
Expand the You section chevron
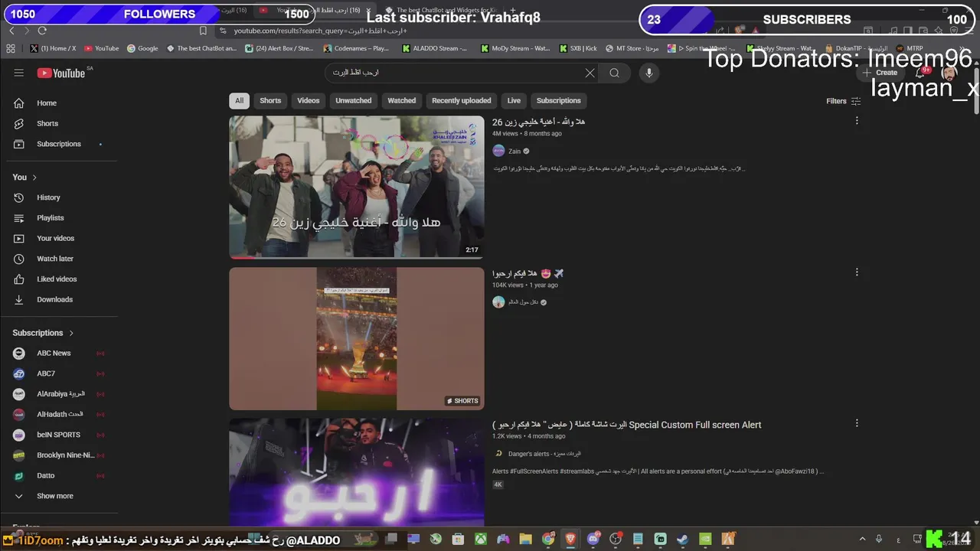click(34, 177)
